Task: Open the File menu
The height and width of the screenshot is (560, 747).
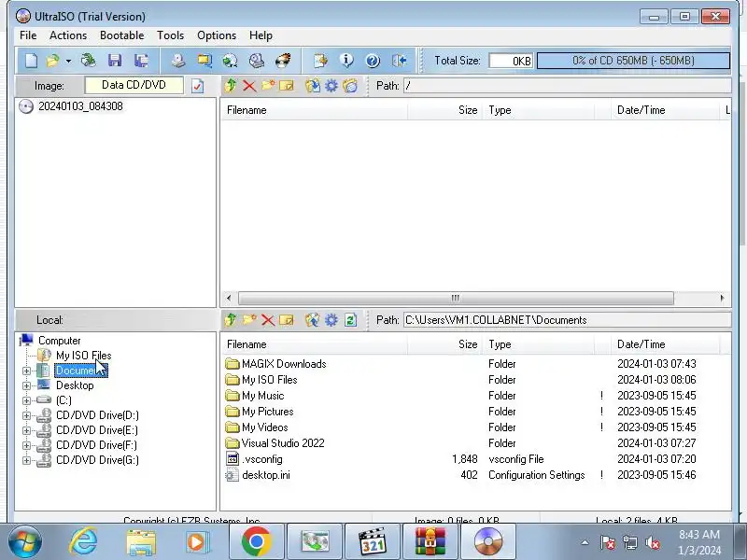Action: pyautogui.click(x=28, y=35)
